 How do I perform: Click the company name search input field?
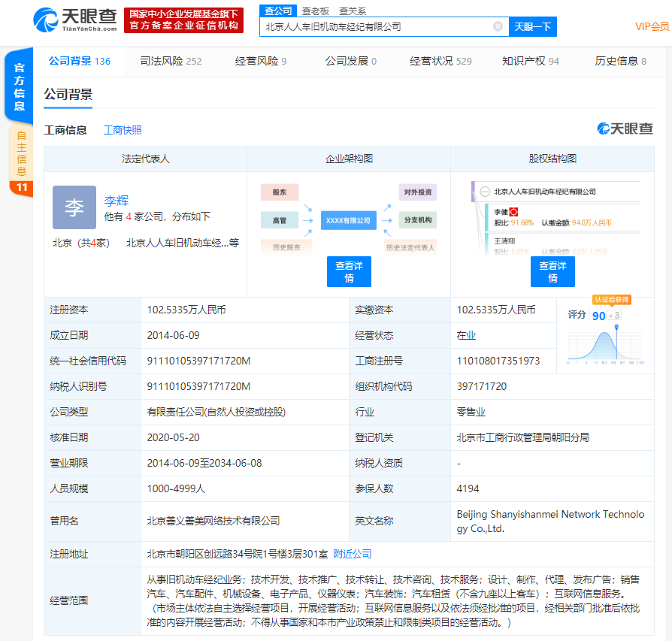(x=376, y=26)
